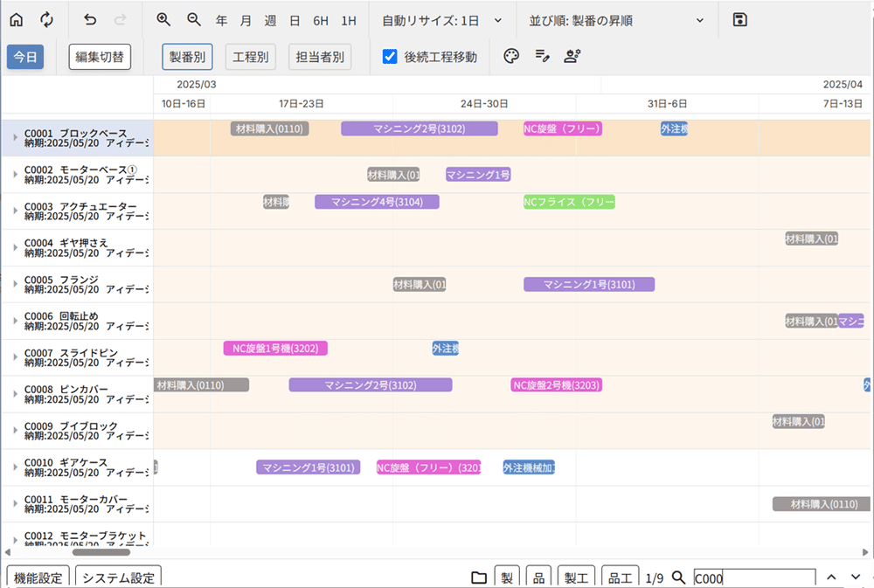Open the 並び順 sort order dropdown
The width and height of the screenshot is (874, 588).
[x=616, y=19]
